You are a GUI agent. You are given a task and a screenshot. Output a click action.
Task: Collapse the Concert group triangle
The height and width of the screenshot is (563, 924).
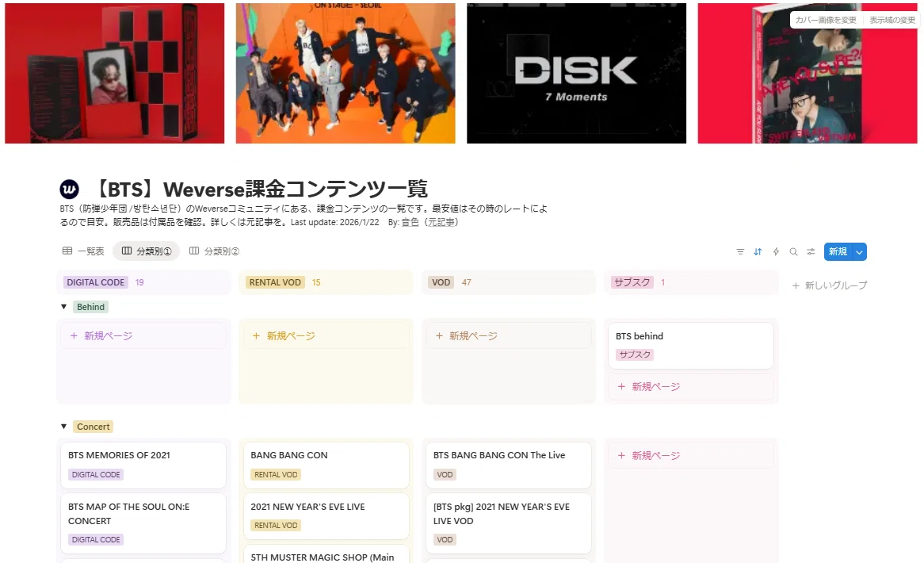pyautogui.click(x=63, y=427)
